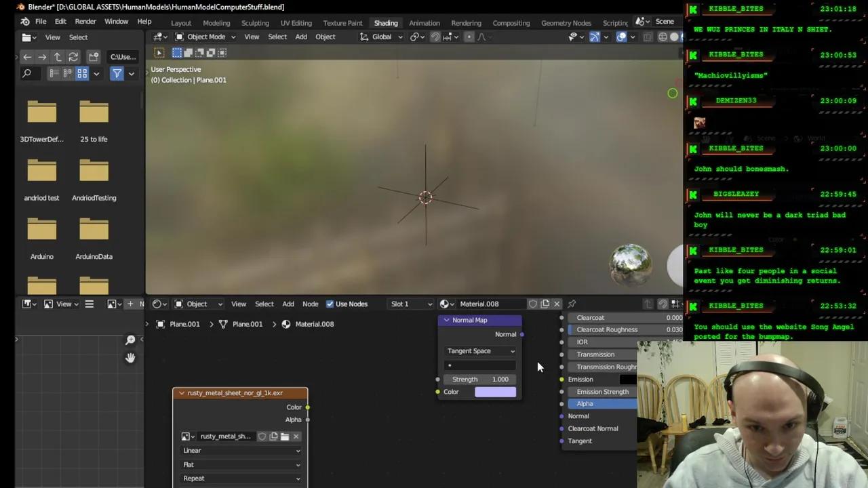Open the node editor type selector
Screen dimensions: 868x488
point(160,304)
